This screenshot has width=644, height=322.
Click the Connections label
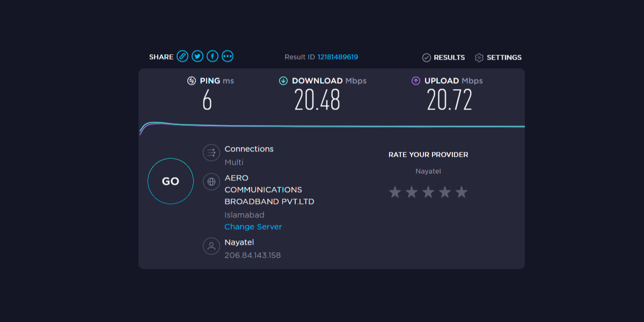click(x=249, y=149)
